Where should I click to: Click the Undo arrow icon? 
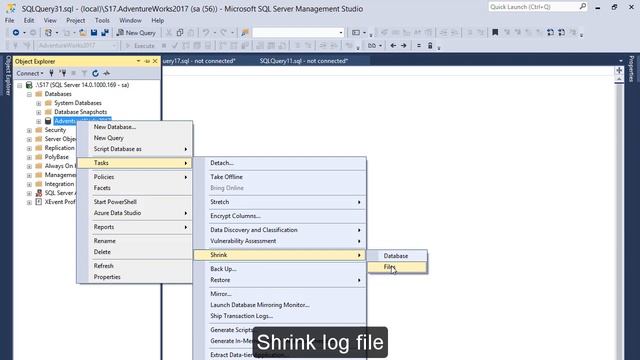coord(206,33)
